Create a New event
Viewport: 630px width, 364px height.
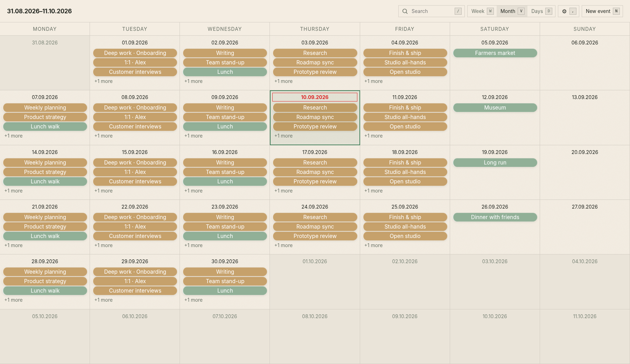602,11
